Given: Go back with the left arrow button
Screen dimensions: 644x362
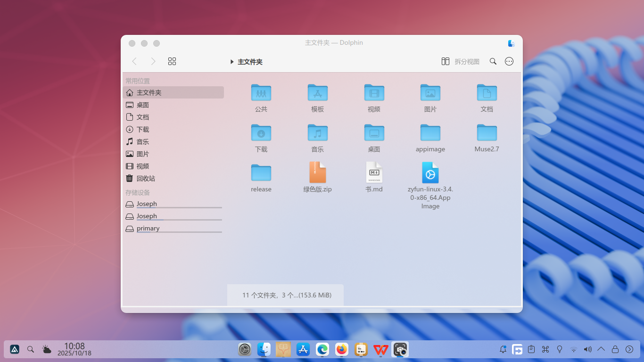Looking at the screenshot, I should click(x=134, y=61).
